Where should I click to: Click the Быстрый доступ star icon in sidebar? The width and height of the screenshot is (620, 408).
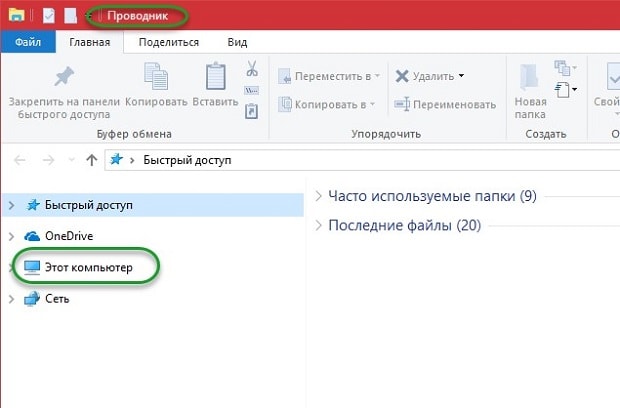[x=33, y=205]
